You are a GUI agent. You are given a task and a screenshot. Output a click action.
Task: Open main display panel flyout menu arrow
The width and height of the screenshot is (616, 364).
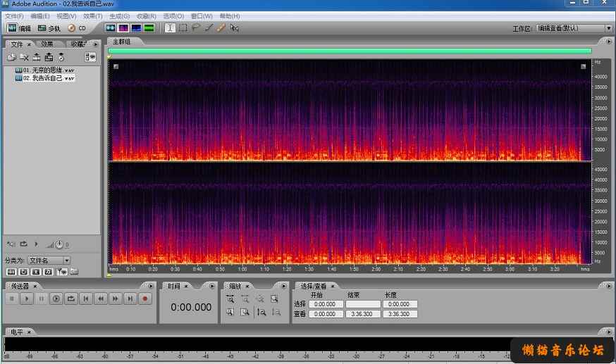pos(608,42)
